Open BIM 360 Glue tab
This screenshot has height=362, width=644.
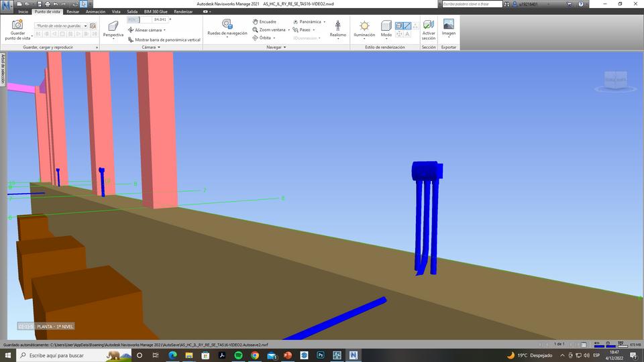pos(156,11)
